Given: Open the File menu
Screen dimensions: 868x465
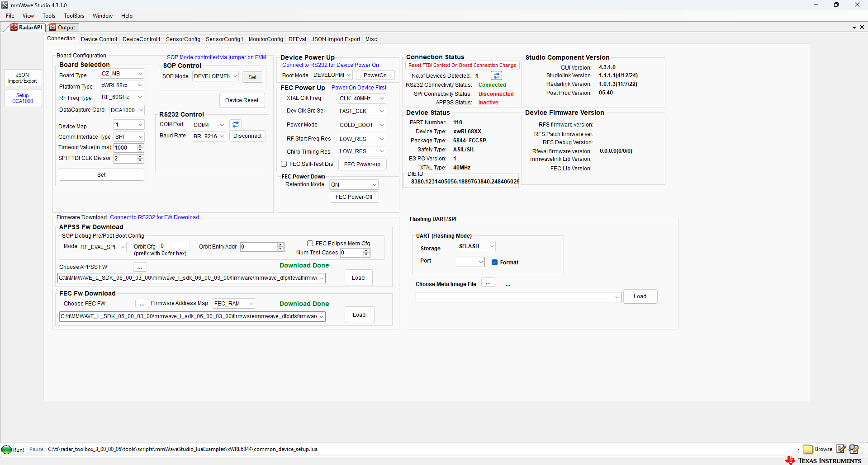Looking at the screenshot, I should [x=10, y=16].
